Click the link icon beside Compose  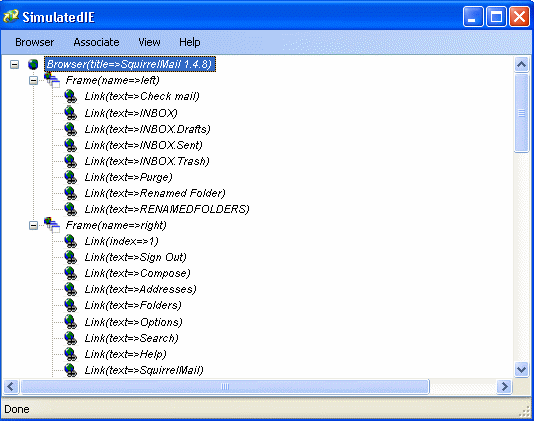tap(70, 273)
